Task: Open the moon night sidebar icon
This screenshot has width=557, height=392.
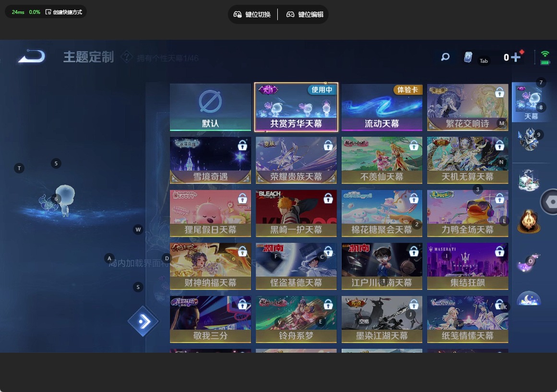Action: [x=529, y=299]
